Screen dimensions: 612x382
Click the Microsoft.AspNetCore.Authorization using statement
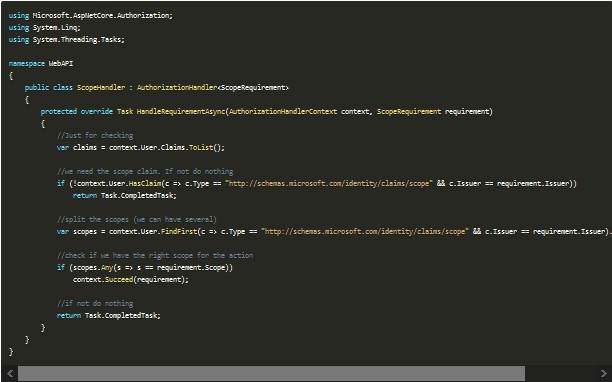[x=91, y=16]
